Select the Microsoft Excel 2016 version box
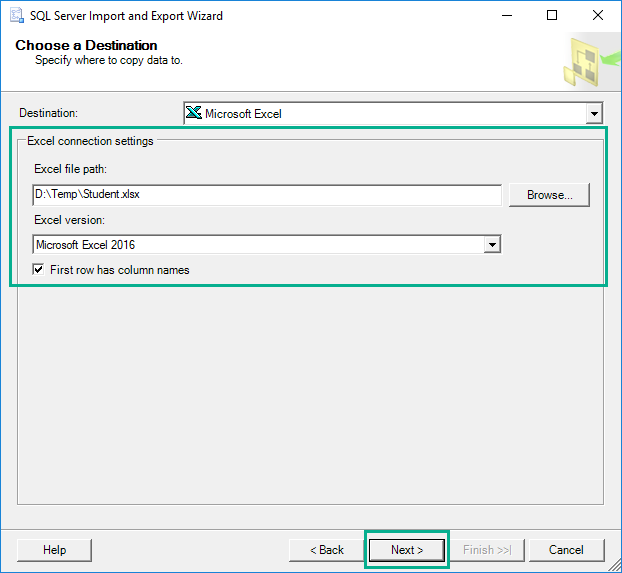 [267, 244]
